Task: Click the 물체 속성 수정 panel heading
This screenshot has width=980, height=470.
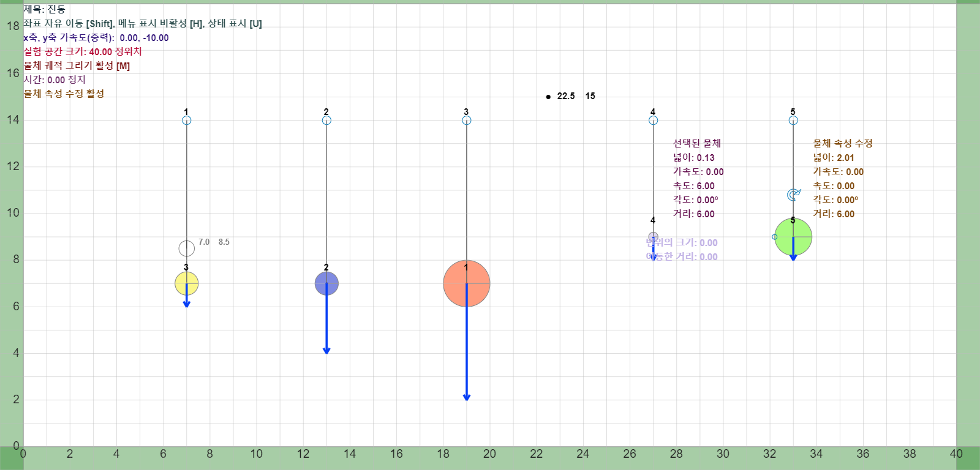Action: (x=843, y=143)
